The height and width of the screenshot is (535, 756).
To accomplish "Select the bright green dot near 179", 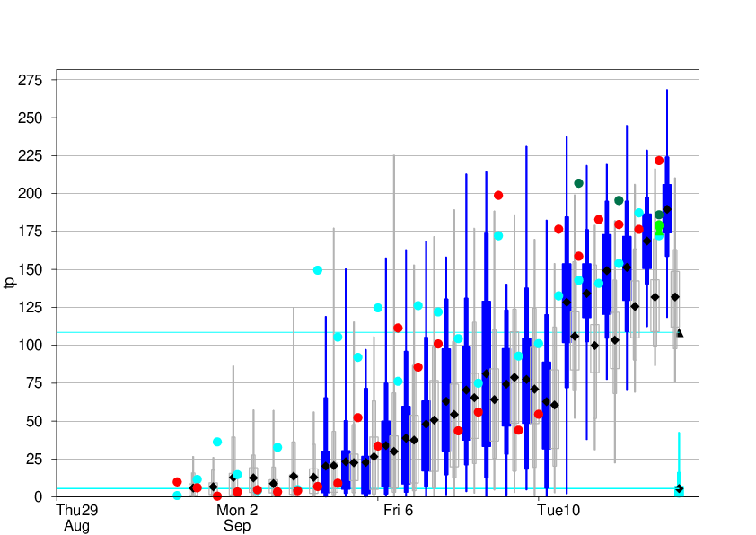I will pos(659,225).
